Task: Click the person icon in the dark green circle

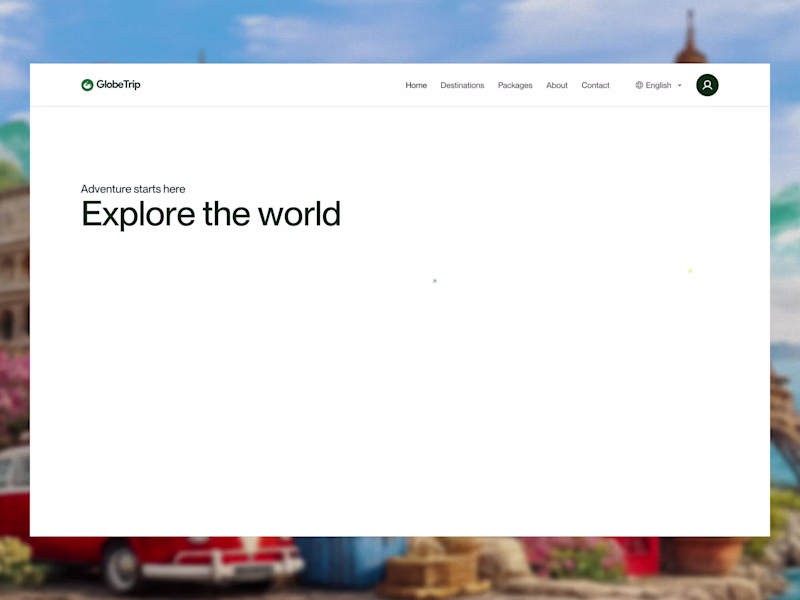Action: point(707,85)
